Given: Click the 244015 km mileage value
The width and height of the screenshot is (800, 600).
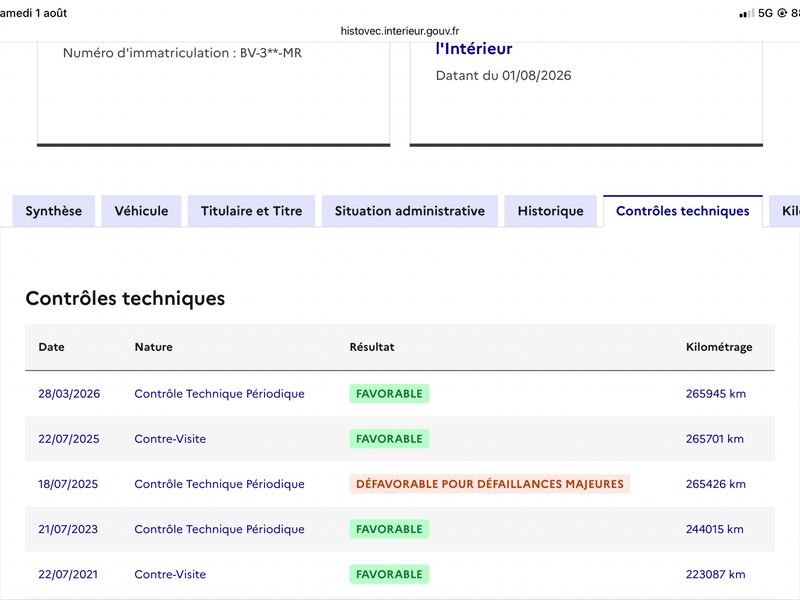Looking at the screenshot, I should (x=715, y=529).
